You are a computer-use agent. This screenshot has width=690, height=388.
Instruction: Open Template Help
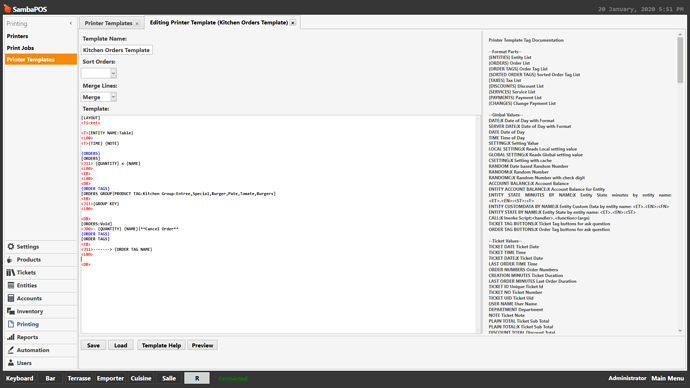click(x=161, y=345)
